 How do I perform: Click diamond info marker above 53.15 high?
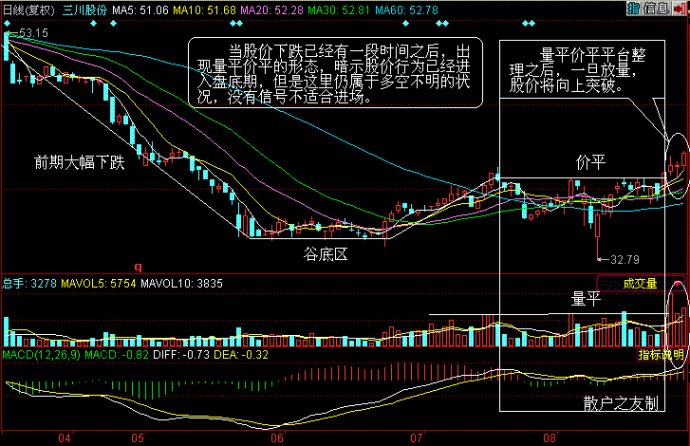pyautogui.click(x=7, y=23)
